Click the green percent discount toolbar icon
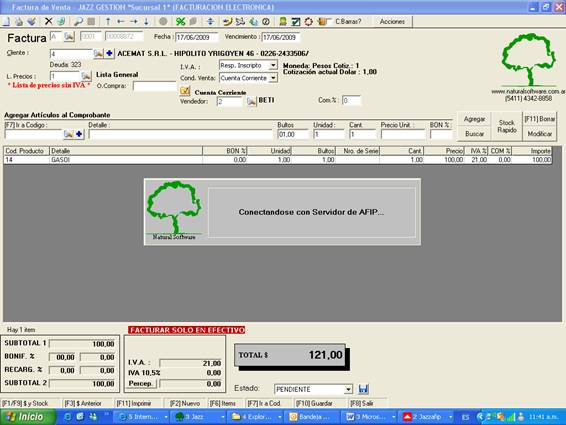 click(x=180, y=22)
